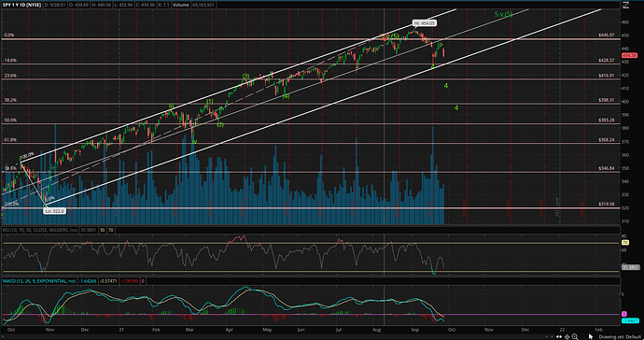This screenshot has height=340, width=644.
Task: Open the Drawing set: Default menu
Action: [620, 336]
